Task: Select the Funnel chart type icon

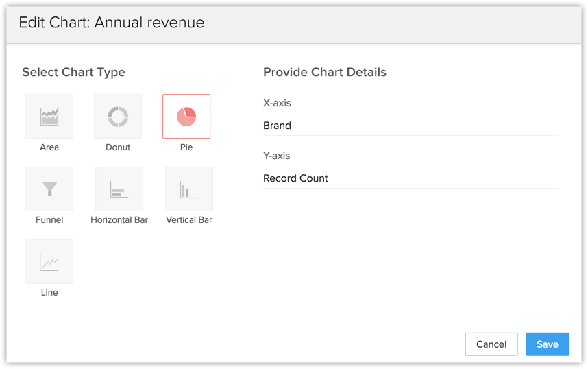Action: tap(49, 189)
